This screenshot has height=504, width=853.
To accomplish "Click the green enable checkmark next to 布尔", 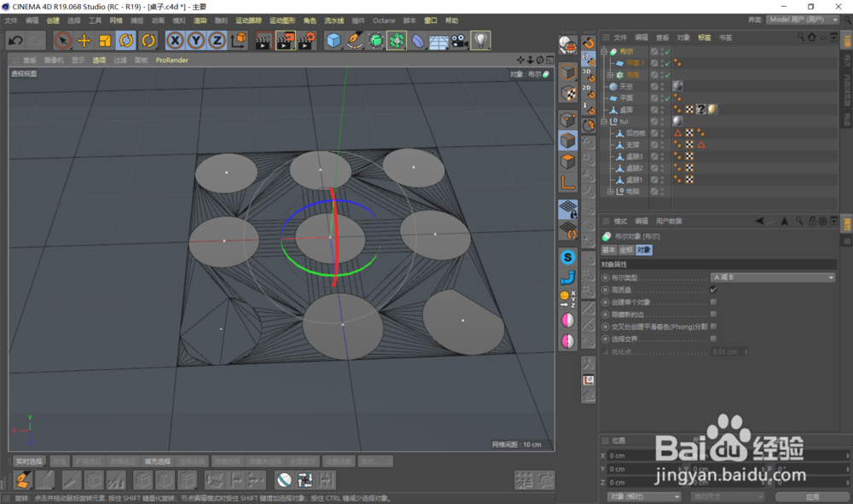I will 667,51.
